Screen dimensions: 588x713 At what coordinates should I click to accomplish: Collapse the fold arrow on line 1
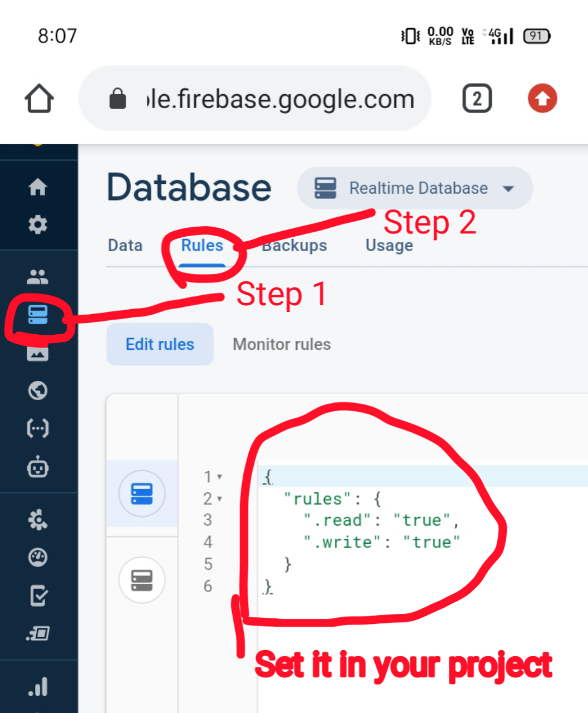pos(219,477)
